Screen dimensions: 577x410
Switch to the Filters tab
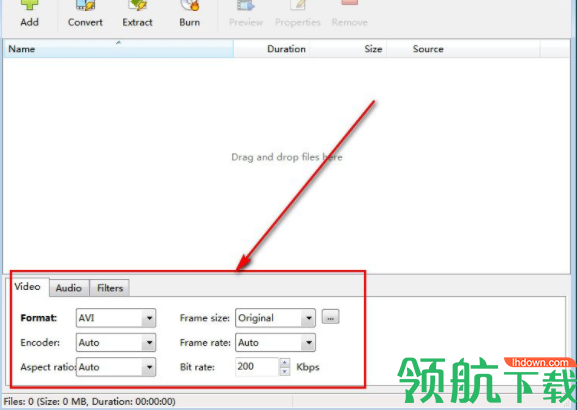110,288
